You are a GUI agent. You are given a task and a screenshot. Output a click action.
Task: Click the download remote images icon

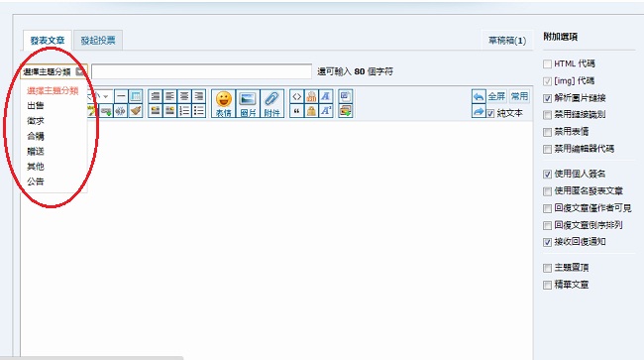point(346,110)
